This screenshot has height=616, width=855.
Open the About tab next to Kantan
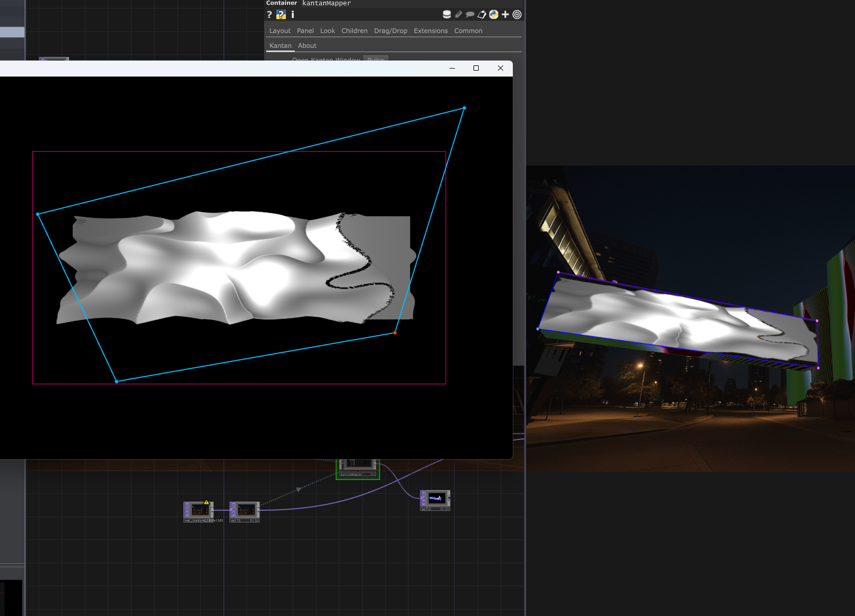[x=307, y=46]
